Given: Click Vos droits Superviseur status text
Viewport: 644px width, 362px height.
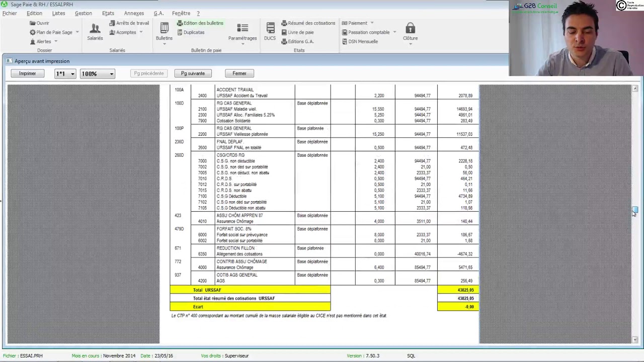Looking at the screenshot, I should point(224,356).
